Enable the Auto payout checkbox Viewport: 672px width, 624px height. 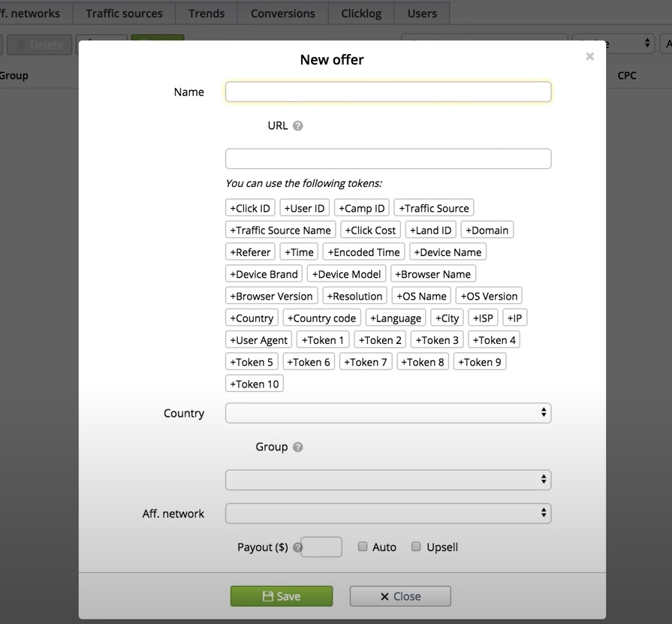coord(363,547)
